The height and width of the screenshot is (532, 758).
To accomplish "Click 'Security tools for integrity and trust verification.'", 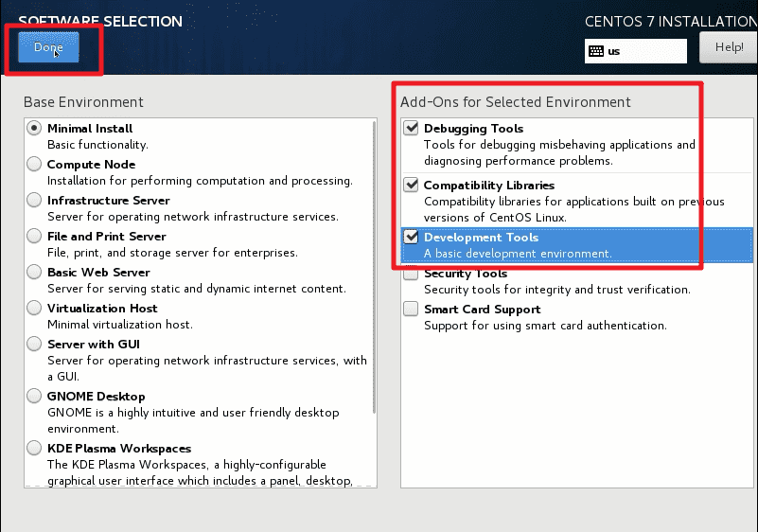I will [557, 290].
